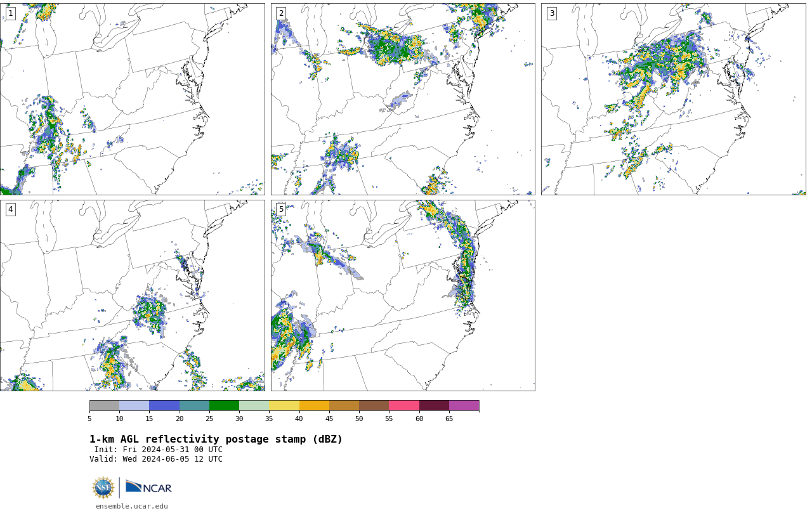Screen dimensions: 812x513
Task: Open ensemble member 4 reflectivity map
Action: [x=132, y=295]
